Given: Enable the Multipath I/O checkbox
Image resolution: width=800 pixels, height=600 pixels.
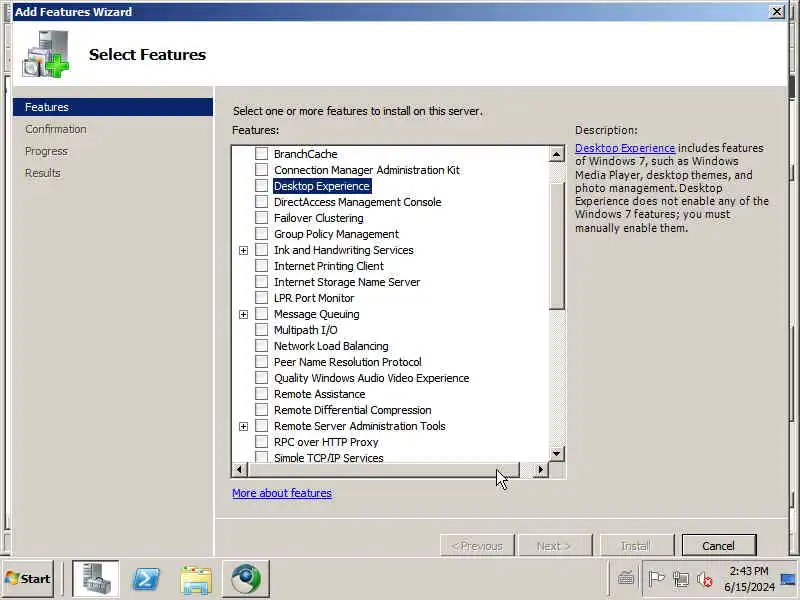Looking at the screenshot, I should [261, 330].
